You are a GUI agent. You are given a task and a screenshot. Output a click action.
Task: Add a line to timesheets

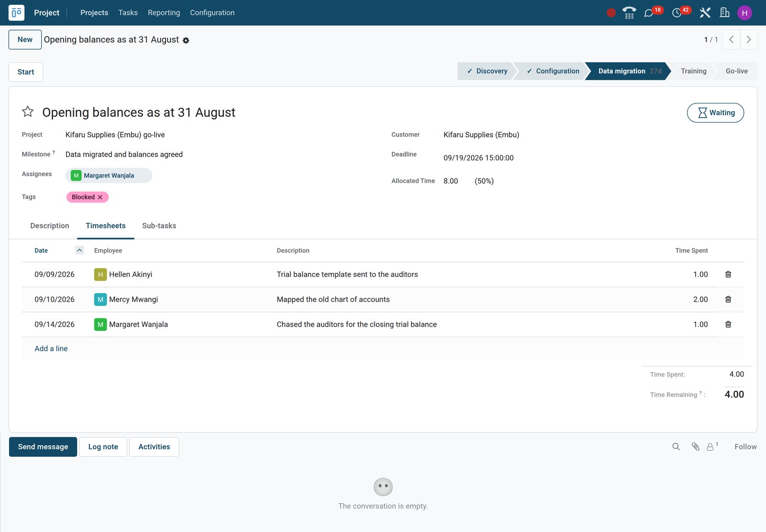[x=51, y=349]
